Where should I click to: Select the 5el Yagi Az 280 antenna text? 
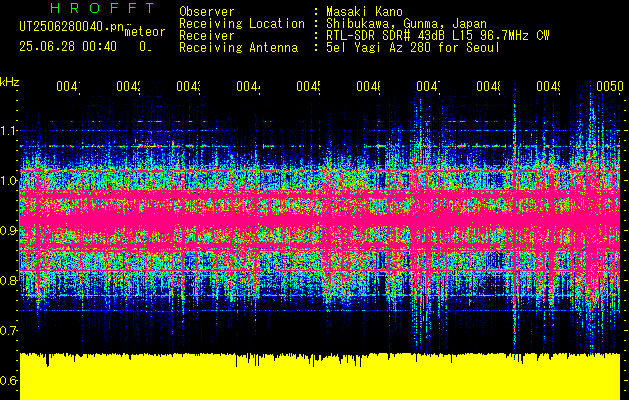pos(413,48)
